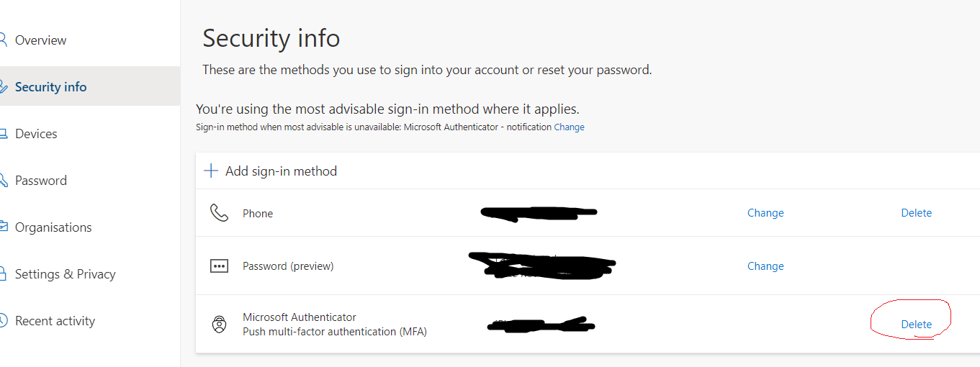Click the Recent activity clock icon
Screen dimensions: 980x367
point(3,321)
